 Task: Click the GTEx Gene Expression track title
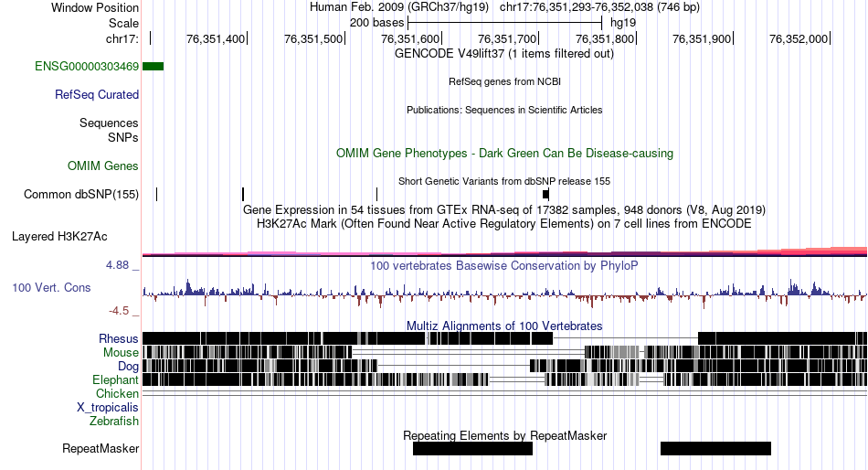point(504,210)
